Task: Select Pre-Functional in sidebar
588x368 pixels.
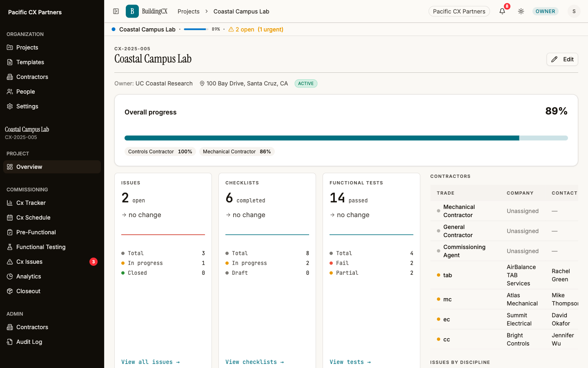Action: coord(52,232)
